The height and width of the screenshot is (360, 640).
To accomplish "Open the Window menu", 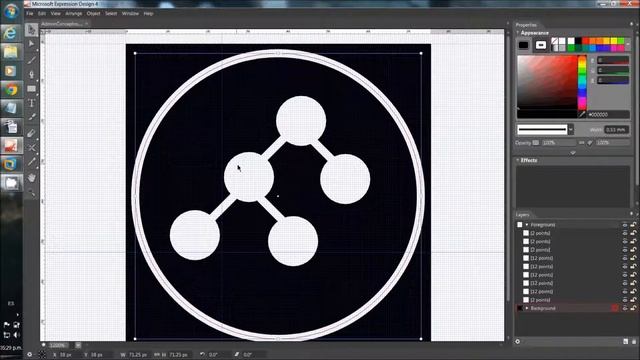I will click(130, 13).
